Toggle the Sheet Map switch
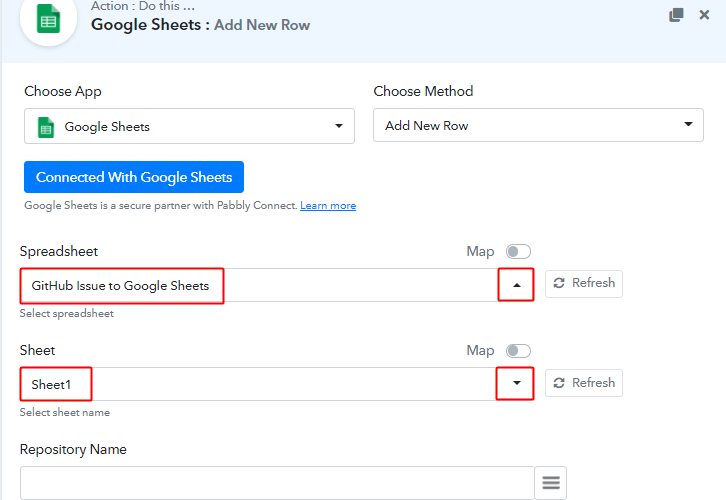 click(518, 350)
